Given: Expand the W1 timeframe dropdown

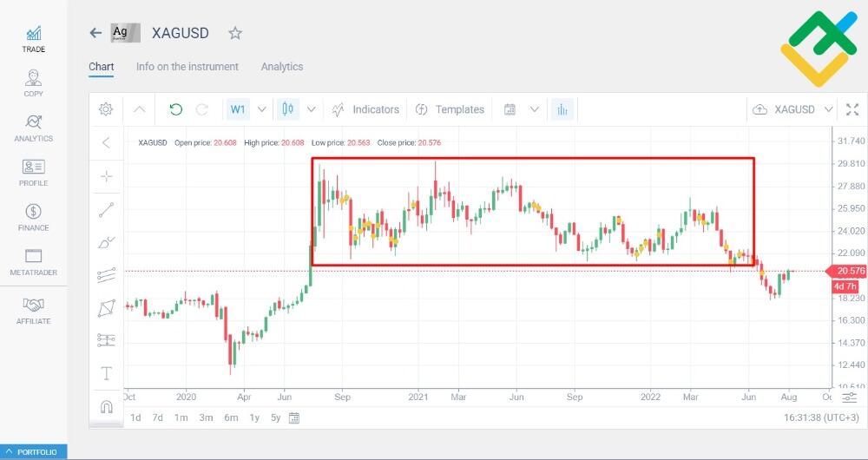Looking at the screenshot, I should point(262,109).
